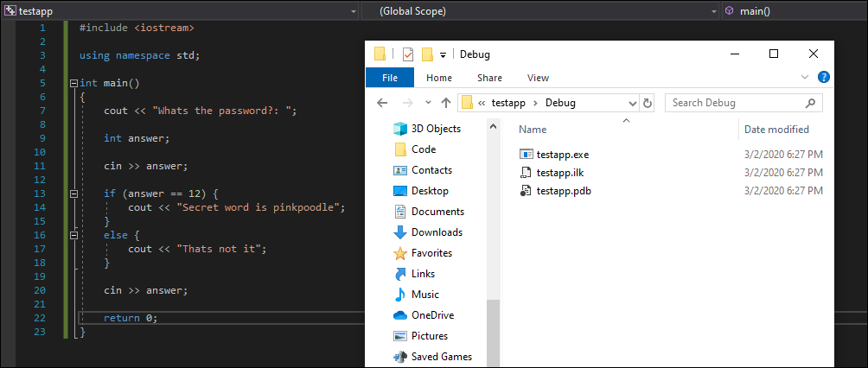The image size is (868, 368).
Task: Click the New folder icon in quick access toolbar
Action: pyautogui.click(x=427, y=54)
